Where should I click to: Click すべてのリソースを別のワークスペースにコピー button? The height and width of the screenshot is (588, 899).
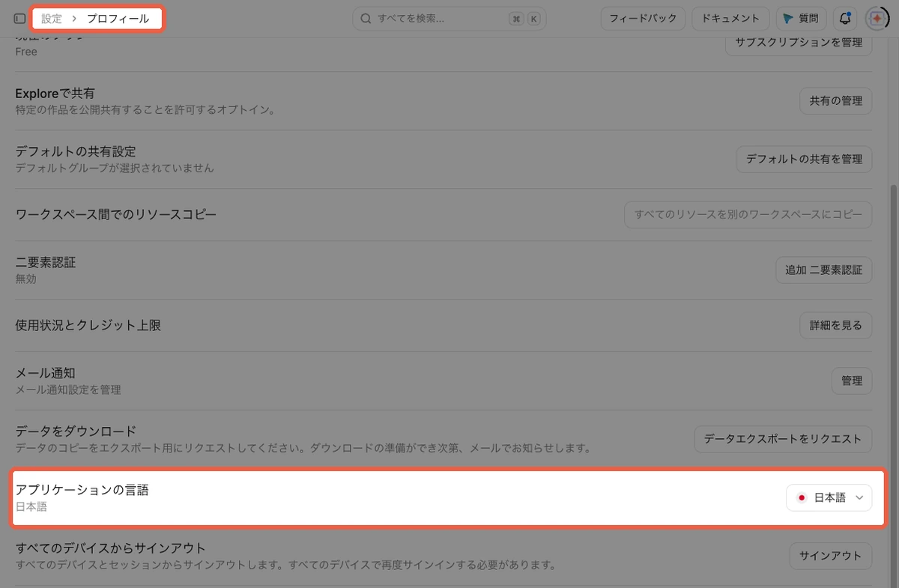point(748,214)
